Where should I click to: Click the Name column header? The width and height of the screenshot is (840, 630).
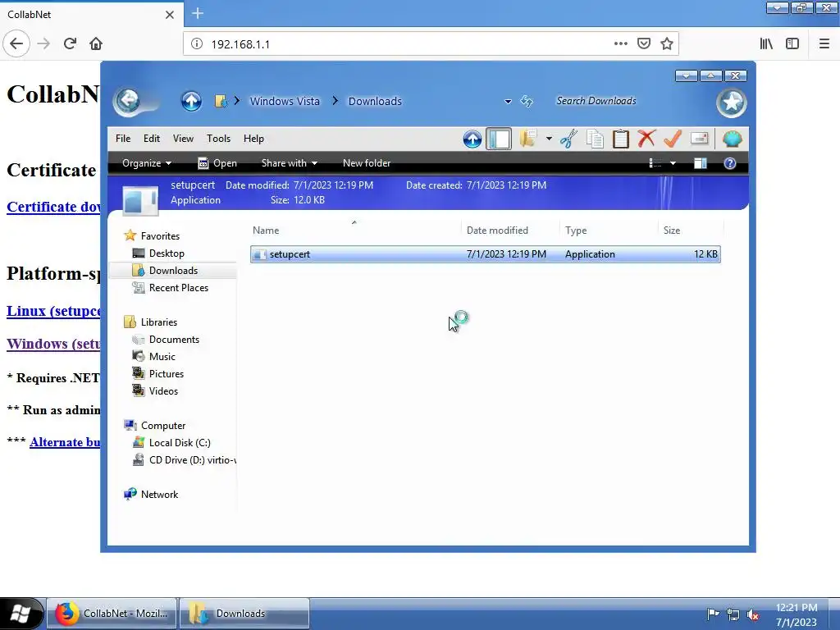[x=354, y=231]
